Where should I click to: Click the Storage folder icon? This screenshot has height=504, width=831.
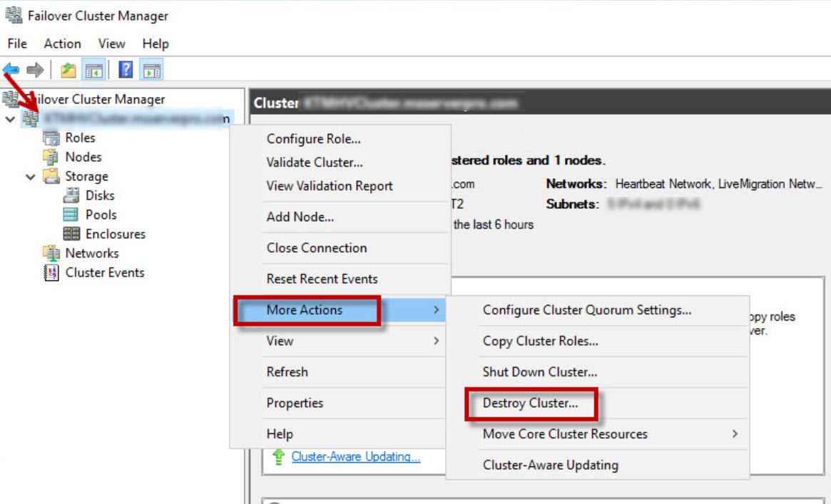[51, 176]
